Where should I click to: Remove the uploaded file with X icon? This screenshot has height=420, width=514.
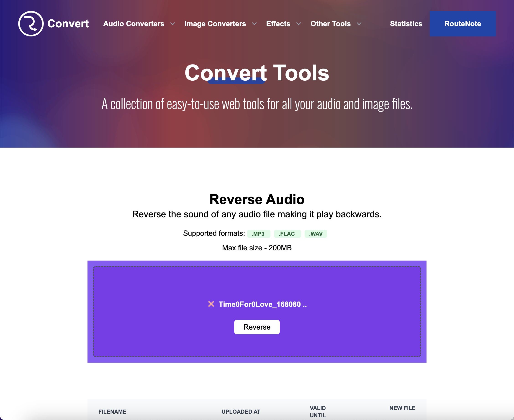[211, 304]
